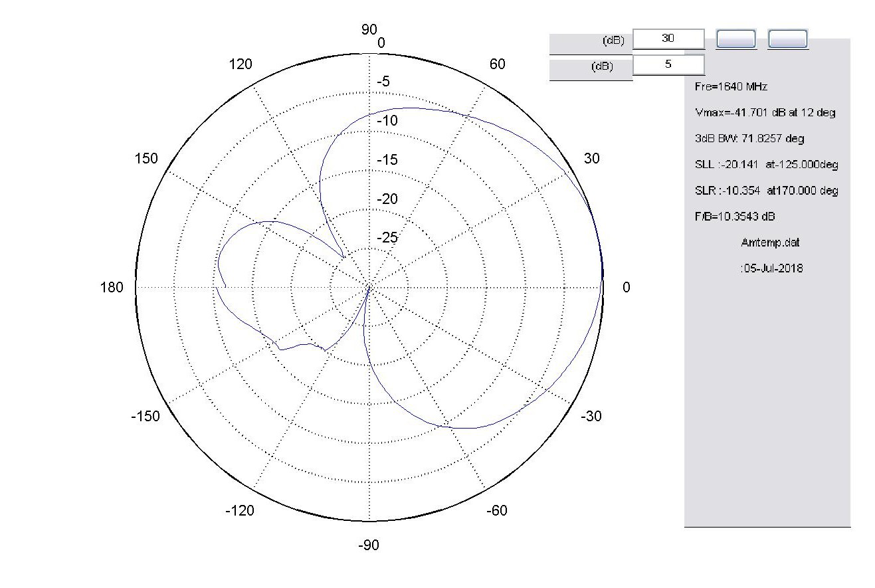Click the -150 degree angle label

(x=146, y=417)
